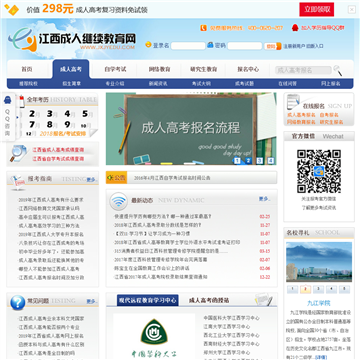Open 推荐院校 in the blue submenu
This screenshot has height=360, width=360.
pyautogui.click(x=28, y=84)
